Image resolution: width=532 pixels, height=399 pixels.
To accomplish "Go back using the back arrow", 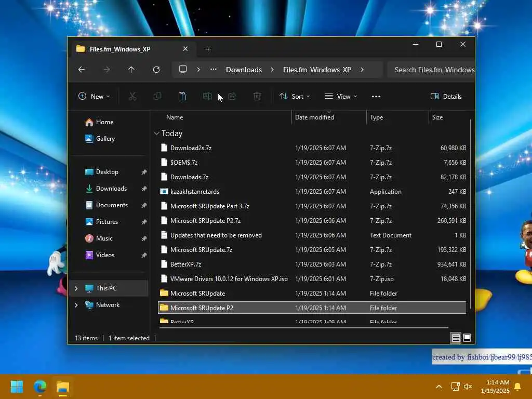I will (x=82, y=70).
